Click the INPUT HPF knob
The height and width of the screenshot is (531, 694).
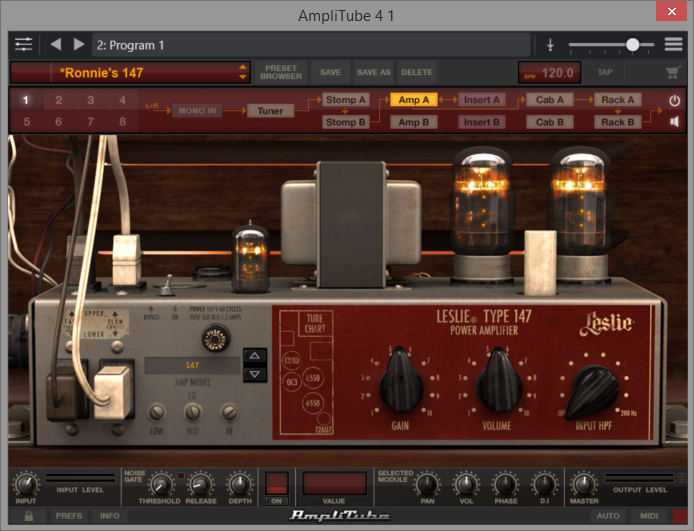[593, 391]
